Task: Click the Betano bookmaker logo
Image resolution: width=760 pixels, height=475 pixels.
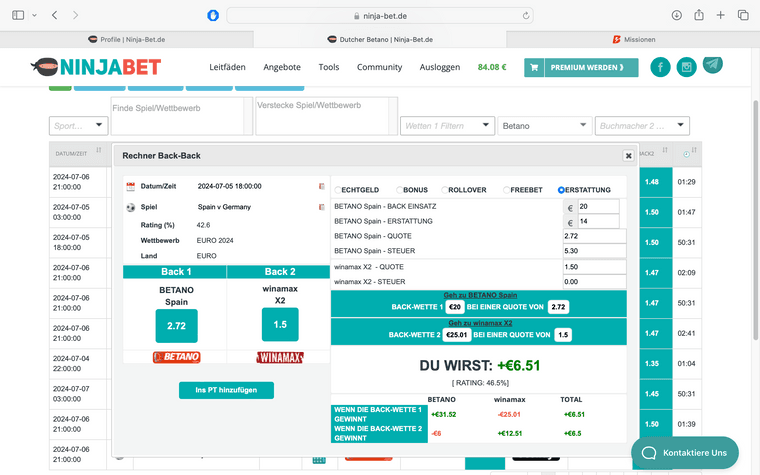Action: point(176,357)
